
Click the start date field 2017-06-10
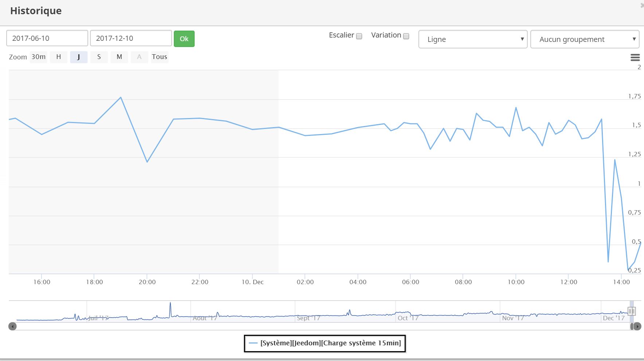[47, 38]
